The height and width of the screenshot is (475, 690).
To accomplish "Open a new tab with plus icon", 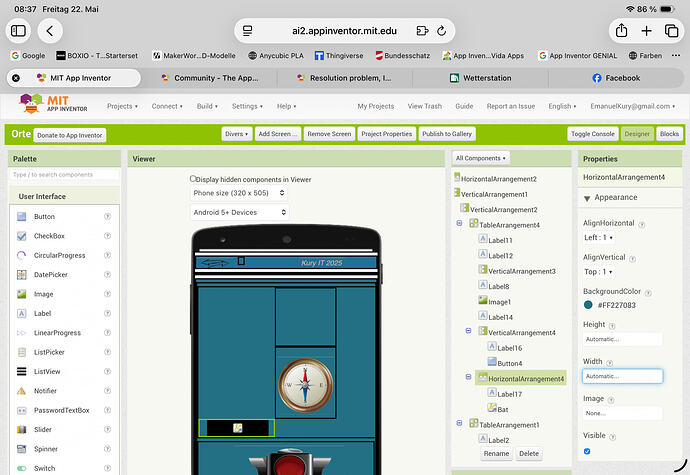I will coord(646,31).
